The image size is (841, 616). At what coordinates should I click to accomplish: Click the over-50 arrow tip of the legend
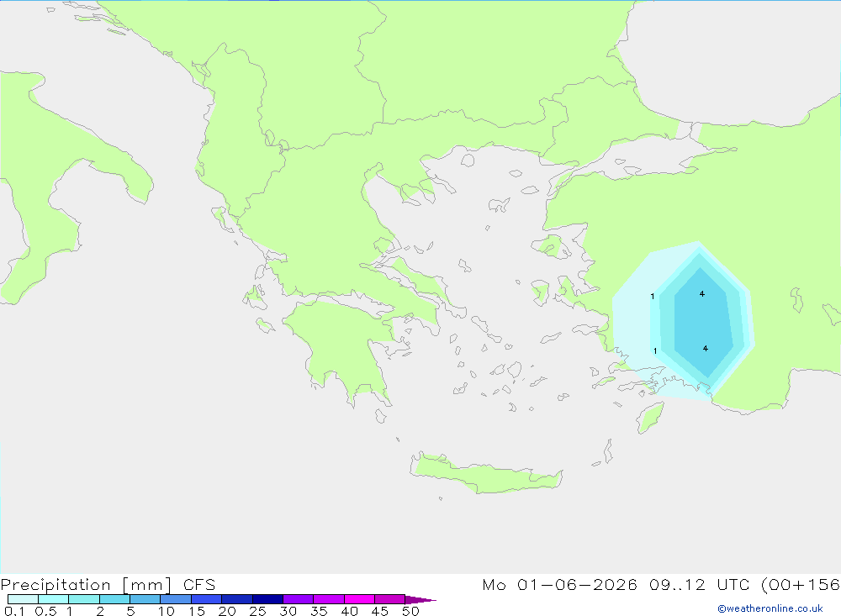[x=420, y=600]
